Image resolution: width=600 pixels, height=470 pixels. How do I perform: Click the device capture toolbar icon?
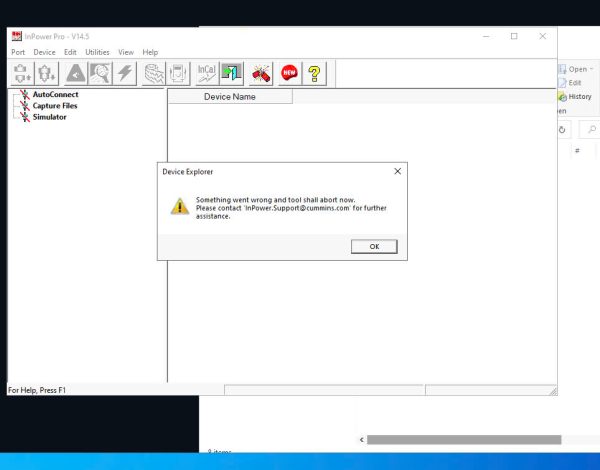[178, 73]
